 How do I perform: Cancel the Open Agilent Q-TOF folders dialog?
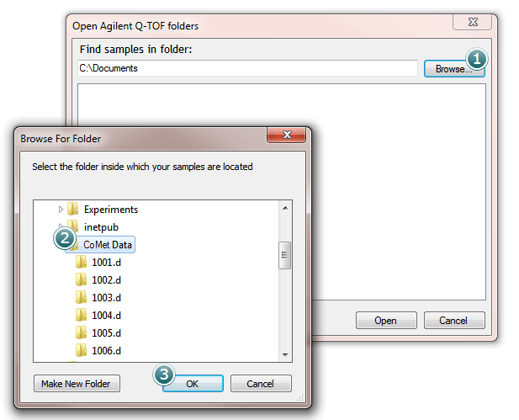pos(454,320)
